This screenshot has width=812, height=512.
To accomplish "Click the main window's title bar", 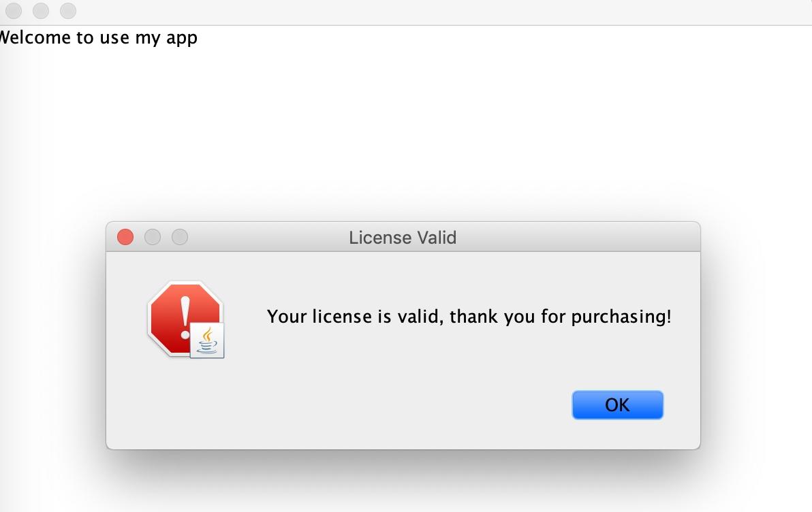I will 440,12.
